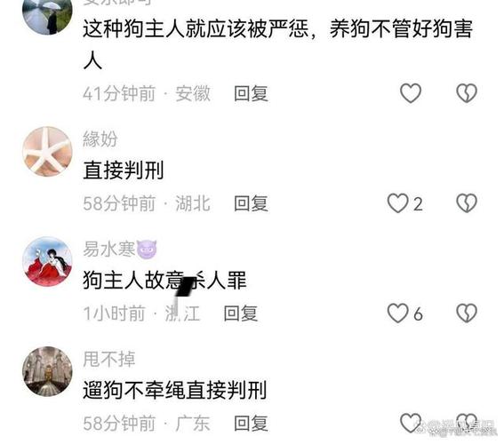Open 甩不掉's cathedral avatar profile

pos(47,371)
